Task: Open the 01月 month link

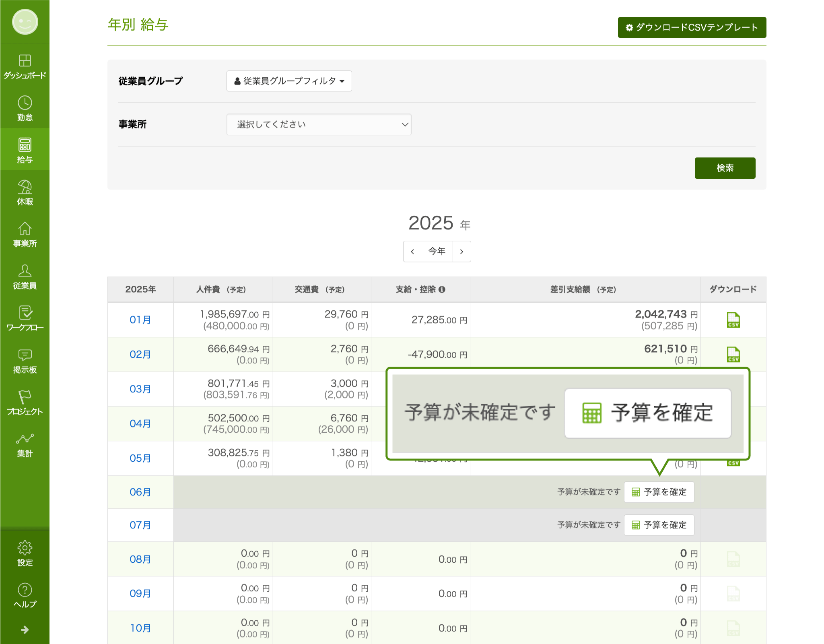Action: tap(140, 320)
